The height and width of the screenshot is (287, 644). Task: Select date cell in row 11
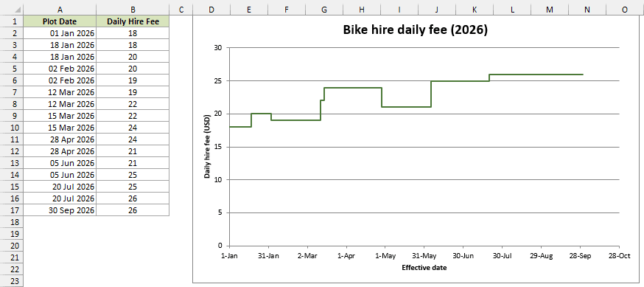60,139
